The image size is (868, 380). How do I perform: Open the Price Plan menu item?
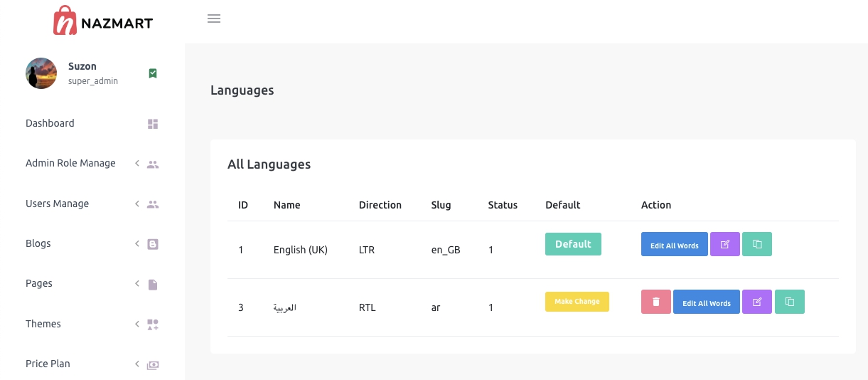coord(48,364)
